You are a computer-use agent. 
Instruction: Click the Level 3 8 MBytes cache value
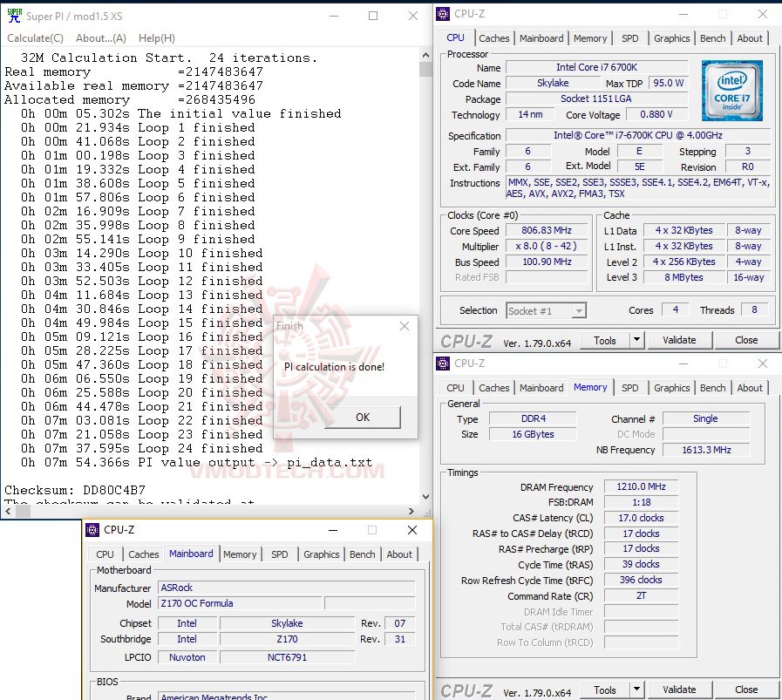point(683,278)
